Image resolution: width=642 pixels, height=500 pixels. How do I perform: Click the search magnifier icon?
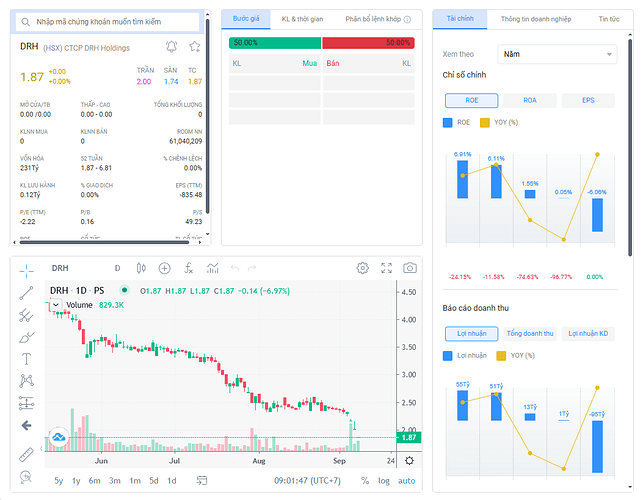25,22
